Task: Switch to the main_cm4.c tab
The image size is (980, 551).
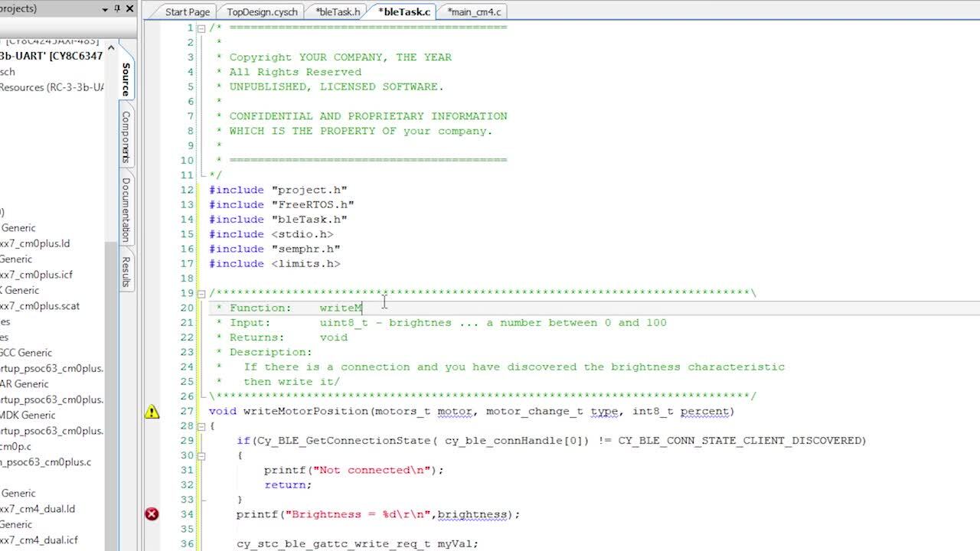Action: click(x=475, y=11)
